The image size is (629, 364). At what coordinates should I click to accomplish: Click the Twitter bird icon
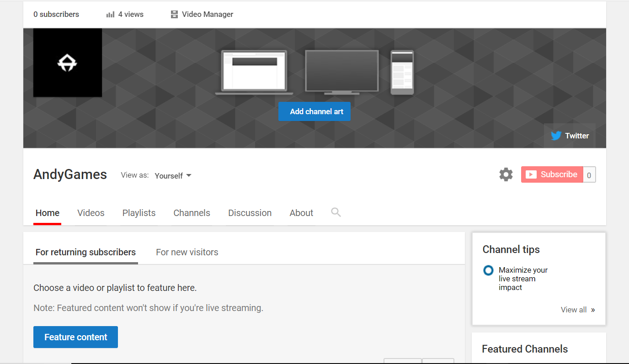pyautogui.click(x=556, y=136)
